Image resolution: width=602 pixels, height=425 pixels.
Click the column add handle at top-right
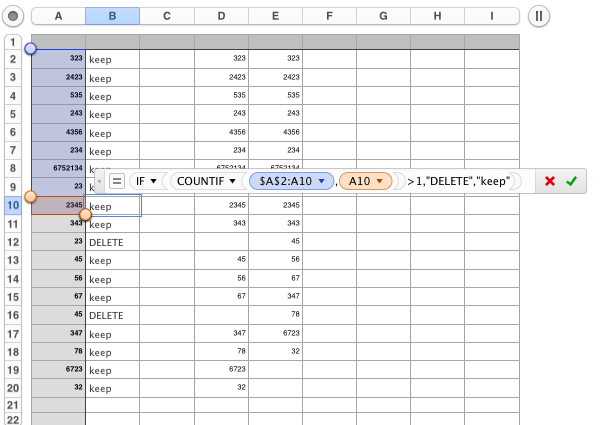[539, 16]
